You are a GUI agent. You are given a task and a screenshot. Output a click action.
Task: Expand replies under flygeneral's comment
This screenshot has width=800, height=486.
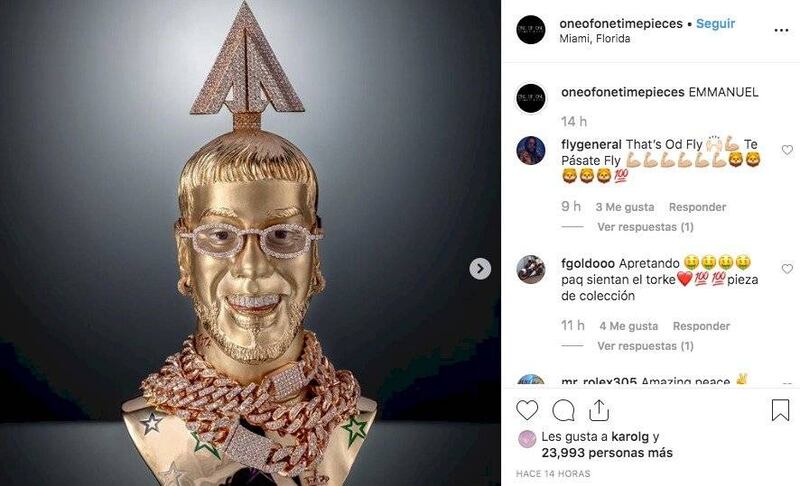[x=645, y=227]
